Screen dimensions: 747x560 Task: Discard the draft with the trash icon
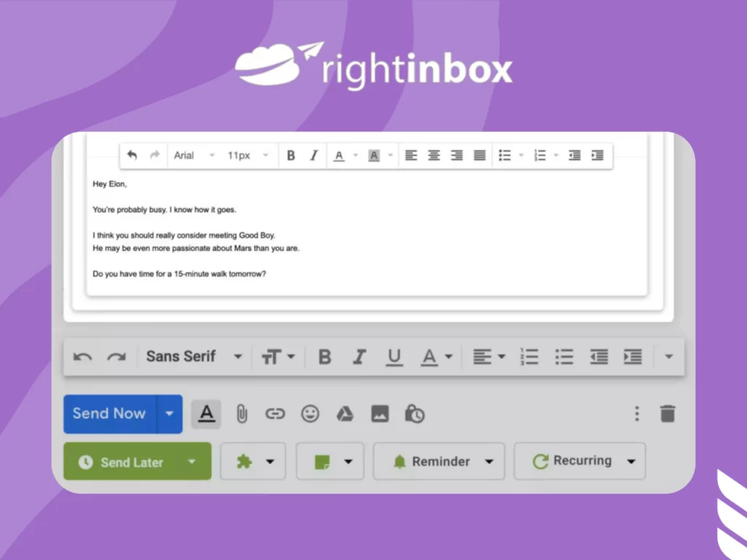pyautogui.click(x=668, y=413)
